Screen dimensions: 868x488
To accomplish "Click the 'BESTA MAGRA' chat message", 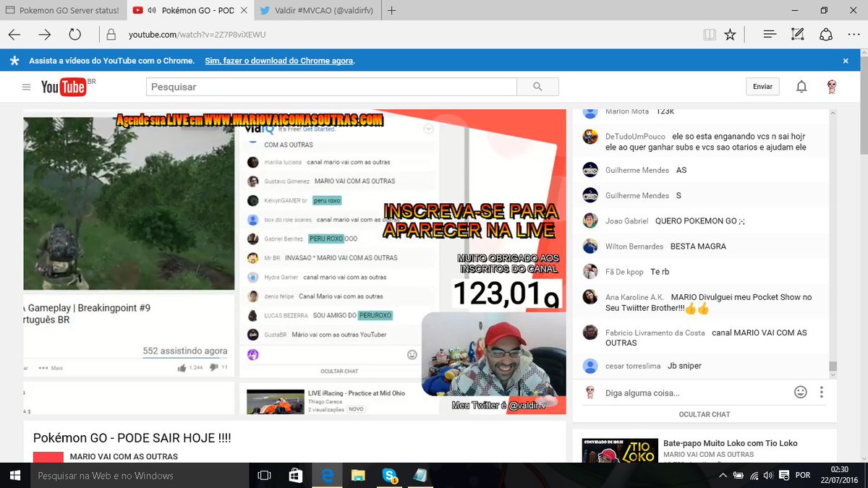I will [698, 247].
